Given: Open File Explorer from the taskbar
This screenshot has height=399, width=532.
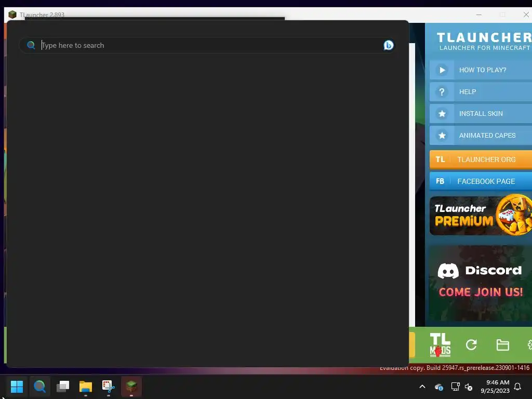Looking at the screenshot, I should [86, 386].
